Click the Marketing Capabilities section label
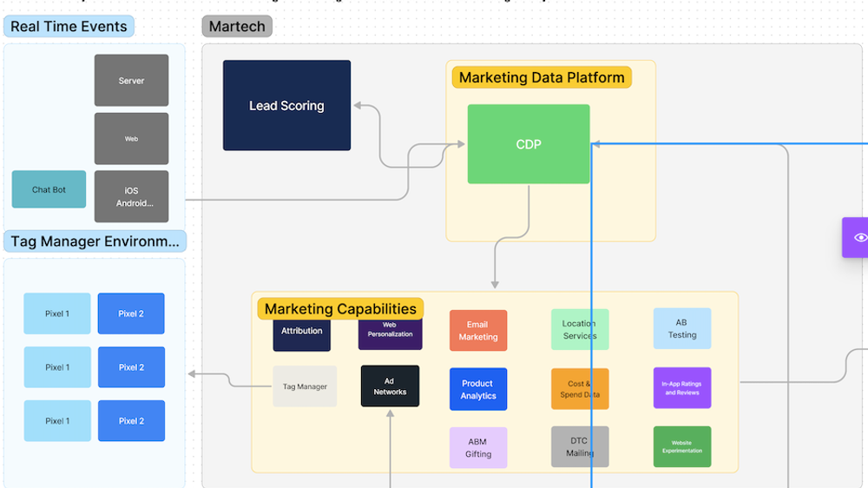The image size is (868, 488). pyautogui.click(x=340, y=308)
